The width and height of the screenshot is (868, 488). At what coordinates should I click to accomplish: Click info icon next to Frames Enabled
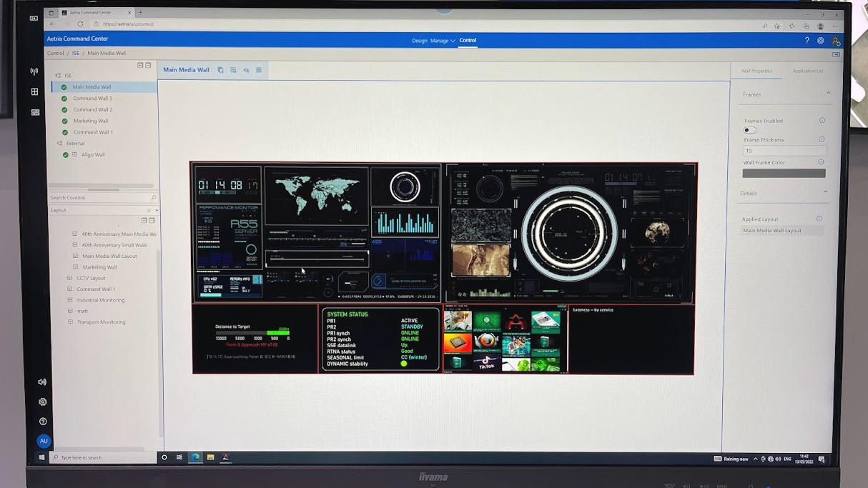(x=822, y=121)
